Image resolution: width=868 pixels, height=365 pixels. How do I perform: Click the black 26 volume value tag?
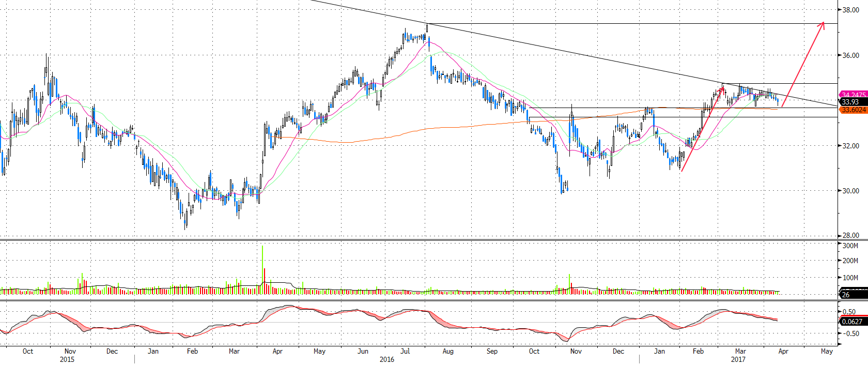[854, 295]
